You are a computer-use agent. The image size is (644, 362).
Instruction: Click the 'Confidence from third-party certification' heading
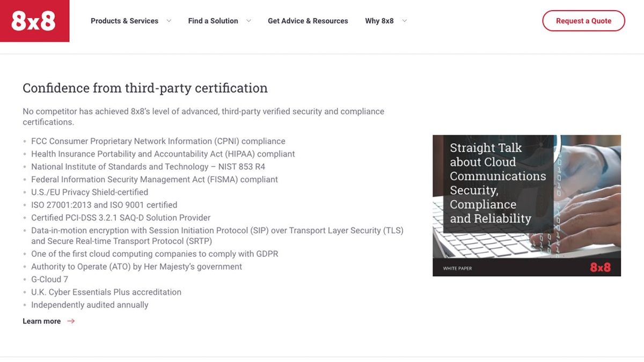click(x=145, y=88)
